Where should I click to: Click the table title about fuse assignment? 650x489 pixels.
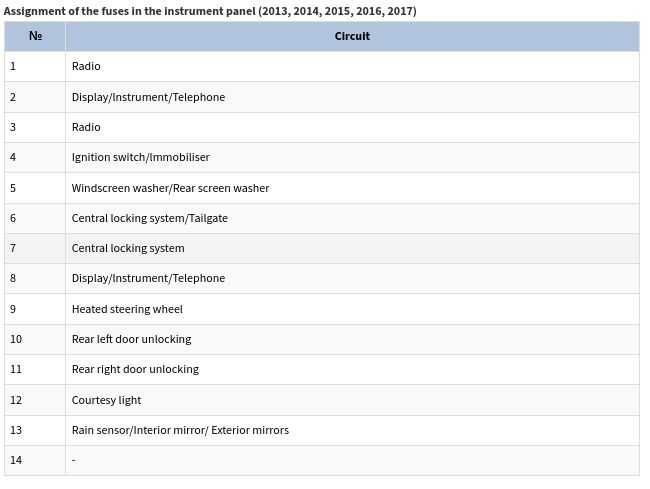click(210, 11)
